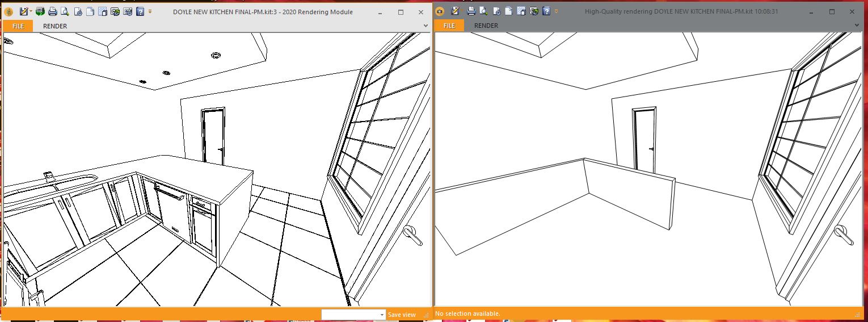Click the blank page icon in left toolbar
Viewport: 868px width, 322px height.
coord(90,11)
